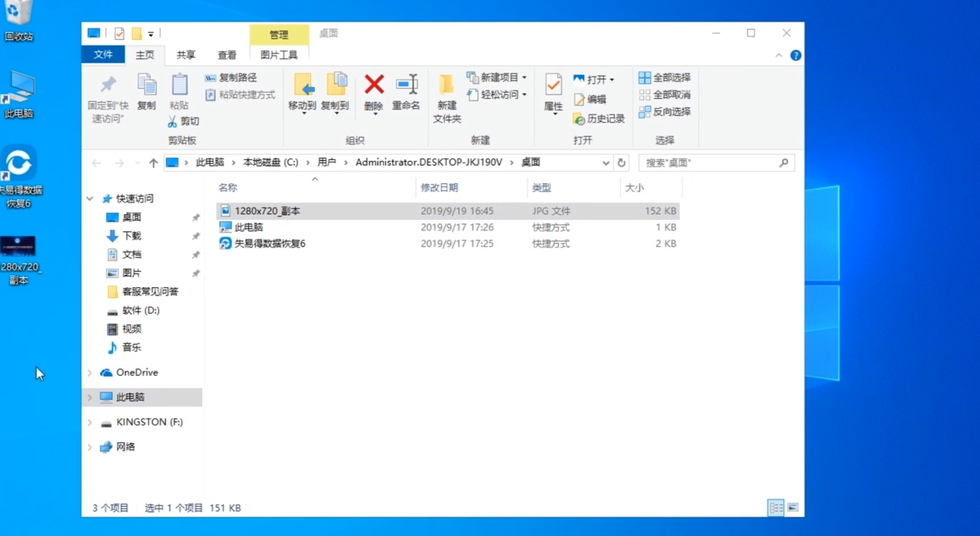The image size is (980, 536).
Task: Click the Paste (粘贴) icon
Action: click(x=179, y=92)
